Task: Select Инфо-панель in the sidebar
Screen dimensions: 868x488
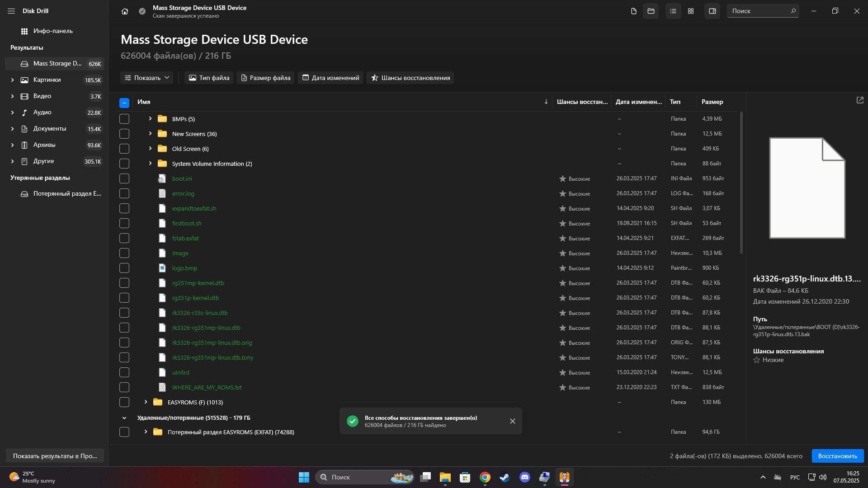Action: 53,31
